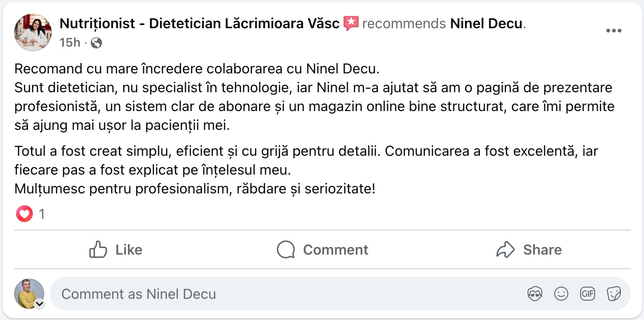Open the sticker picker icon
The image size is (644, 320).
coord(614,294)
